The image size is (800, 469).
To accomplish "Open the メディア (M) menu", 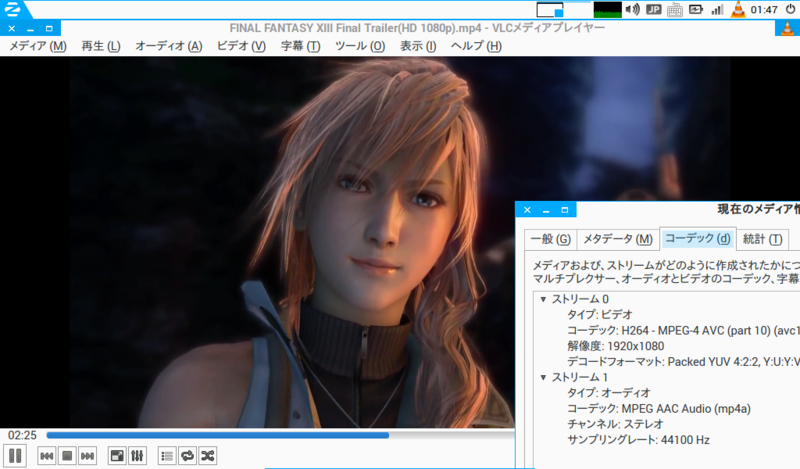I will tap(38, 46).
